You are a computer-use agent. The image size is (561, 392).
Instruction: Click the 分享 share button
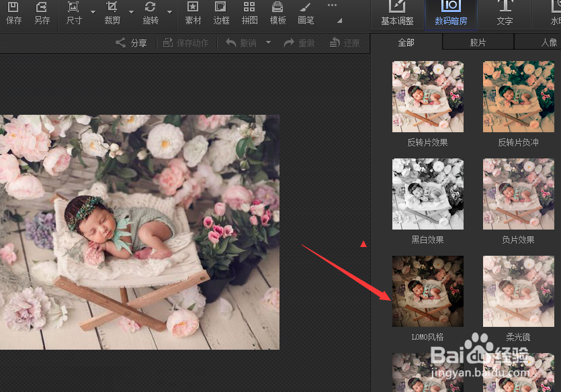click(x=131, y=43)
